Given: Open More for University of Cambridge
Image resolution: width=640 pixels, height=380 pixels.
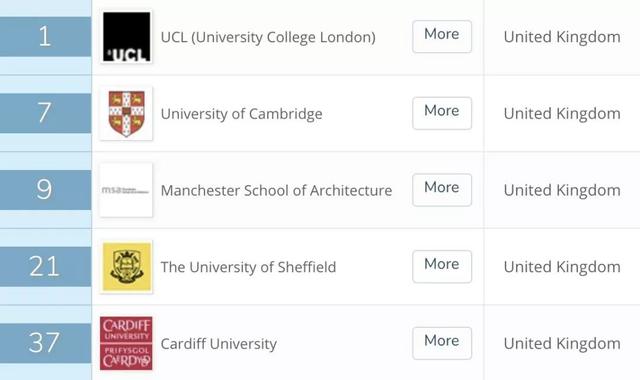Looking at the screenshot, I should 442,113.
